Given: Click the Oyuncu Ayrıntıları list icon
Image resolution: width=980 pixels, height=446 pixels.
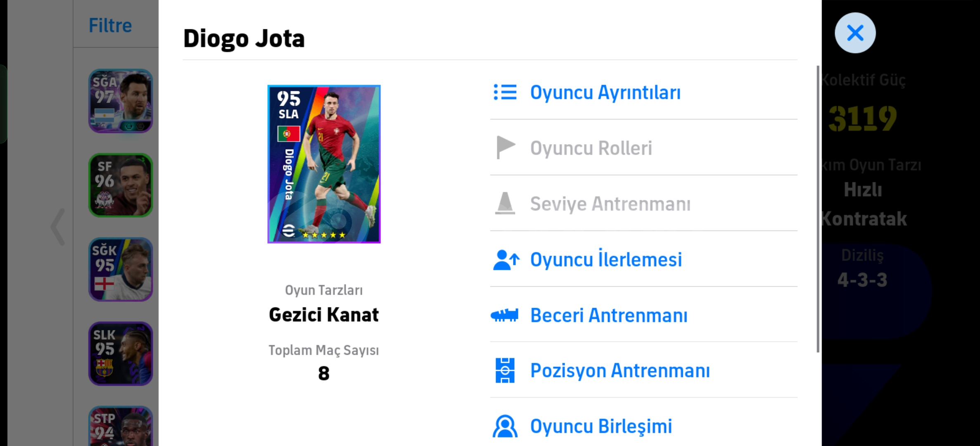Looking at the screenshot, I should (505, 93).
